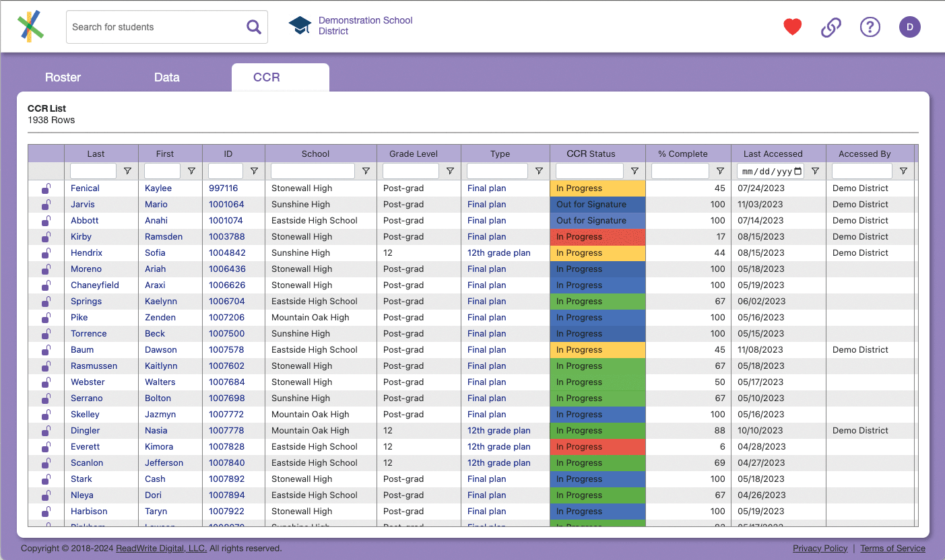This screenshot has height=560, width=945.
Task: Open the School column filter funnel
Action: (366, 171)
